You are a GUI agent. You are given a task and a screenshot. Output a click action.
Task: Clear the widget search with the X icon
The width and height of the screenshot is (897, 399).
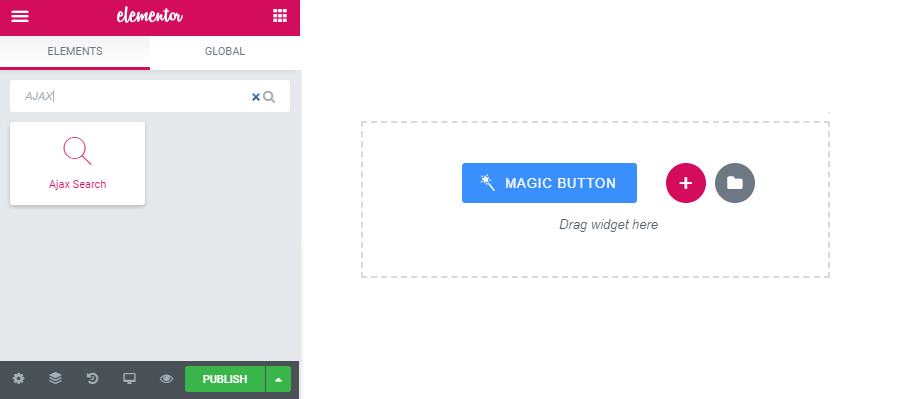tap(256, 97)
